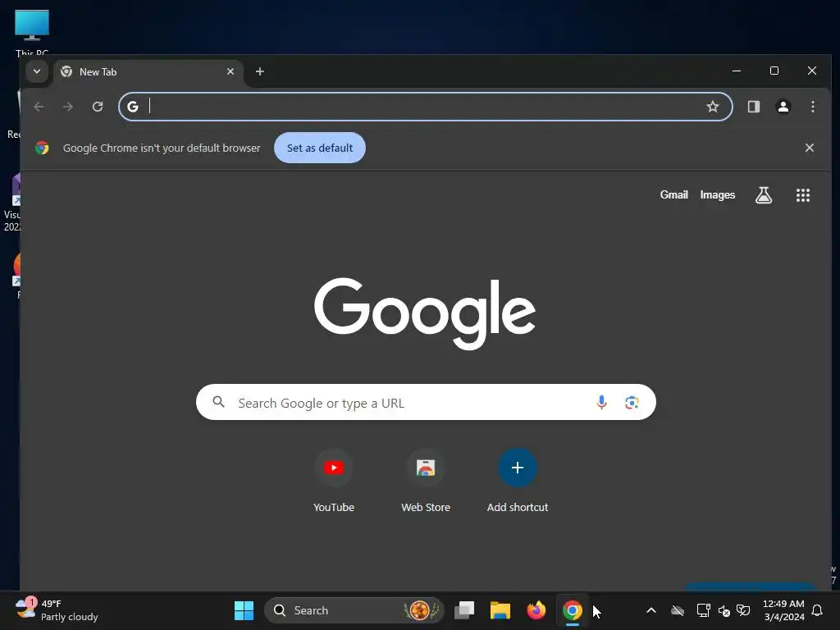Open the weather widget on taskbar

(x=57, y=610)
